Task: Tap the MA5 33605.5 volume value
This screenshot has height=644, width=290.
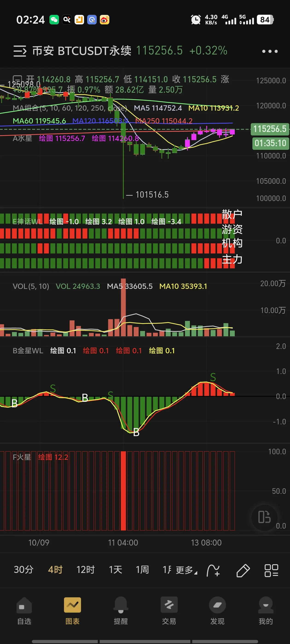Action: [130, 286]
